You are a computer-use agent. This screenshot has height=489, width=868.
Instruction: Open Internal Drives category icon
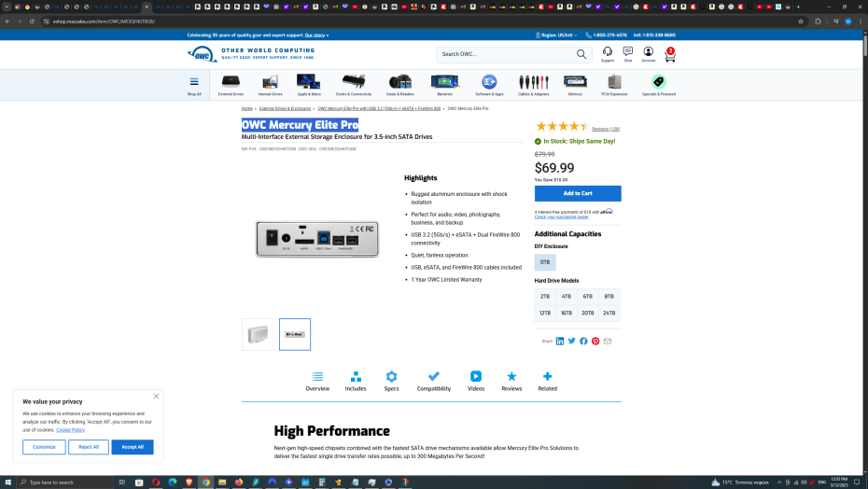pos(270,85)
